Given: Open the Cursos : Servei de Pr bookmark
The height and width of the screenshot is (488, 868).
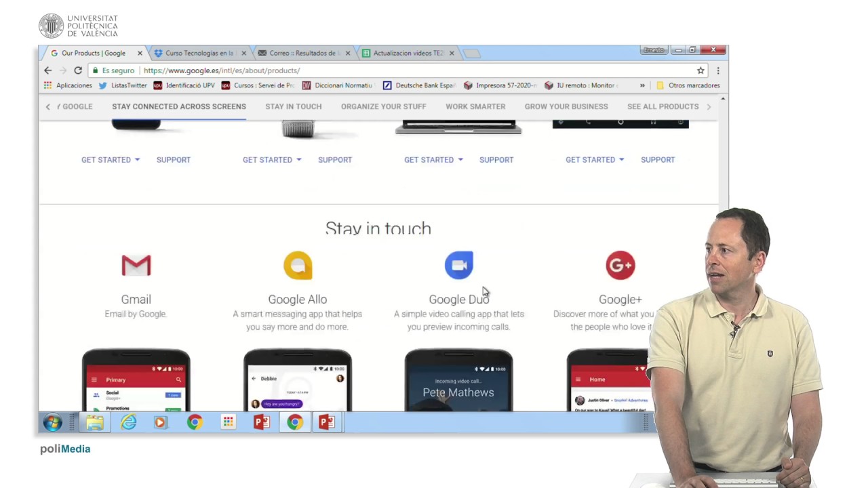Looking at the screenshot, I should pyautogui.click(x=258, y=85).
